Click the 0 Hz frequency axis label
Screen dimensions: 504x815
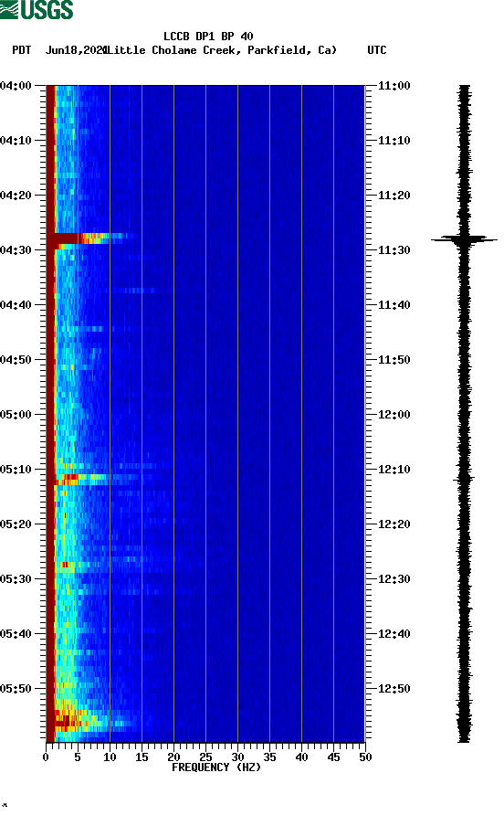[46, 757]
